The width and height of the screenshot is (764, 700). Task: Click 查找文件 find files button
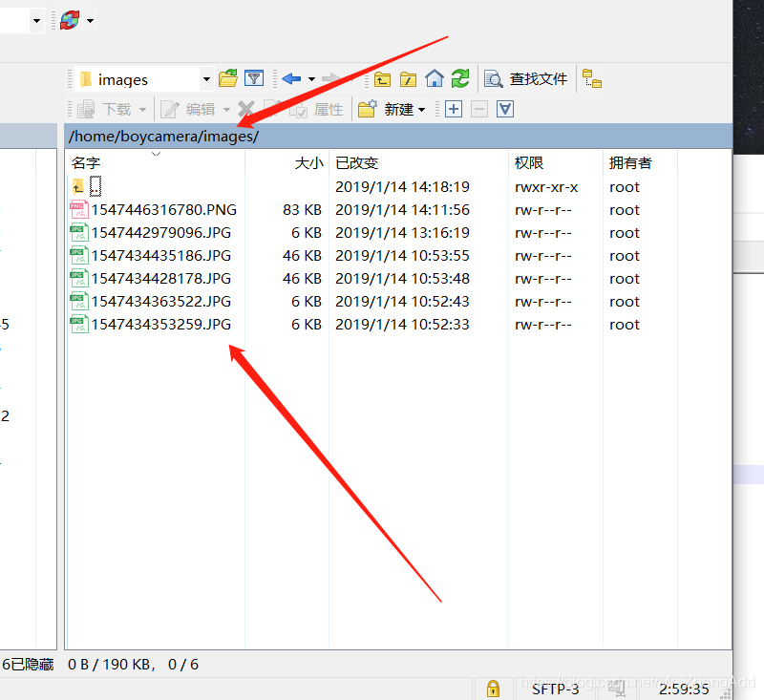click(526, 79)
